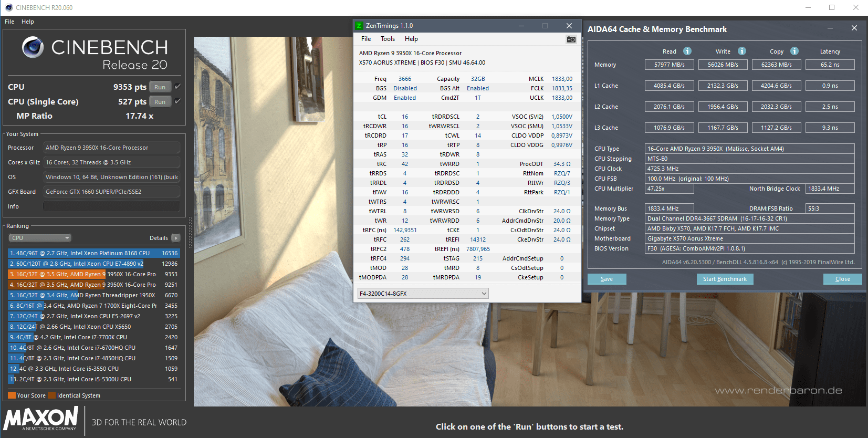Click the Memory Write value 56026 MB/s
868x438 pixels.
click(x=723, y=65)
